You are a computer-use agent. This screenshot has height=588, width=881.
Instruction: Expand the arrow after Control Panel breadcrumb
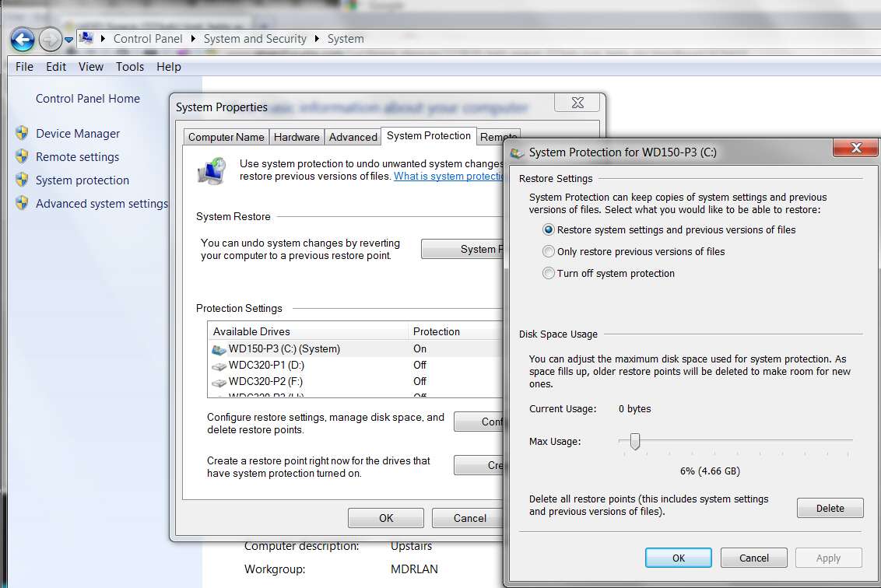pyautogui.click(x=193, y=39)
